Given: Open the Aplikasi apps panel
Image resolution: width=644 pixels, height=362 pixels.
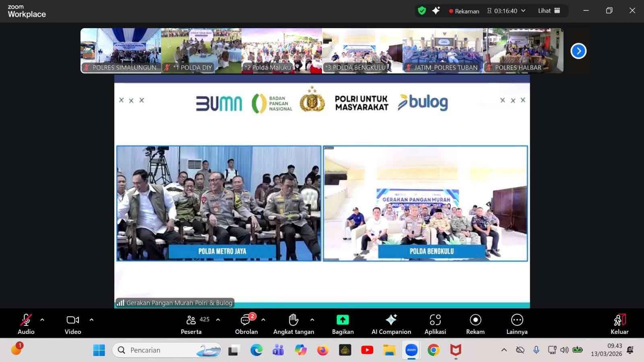Looking at the screenshot, I should [435, 324].
